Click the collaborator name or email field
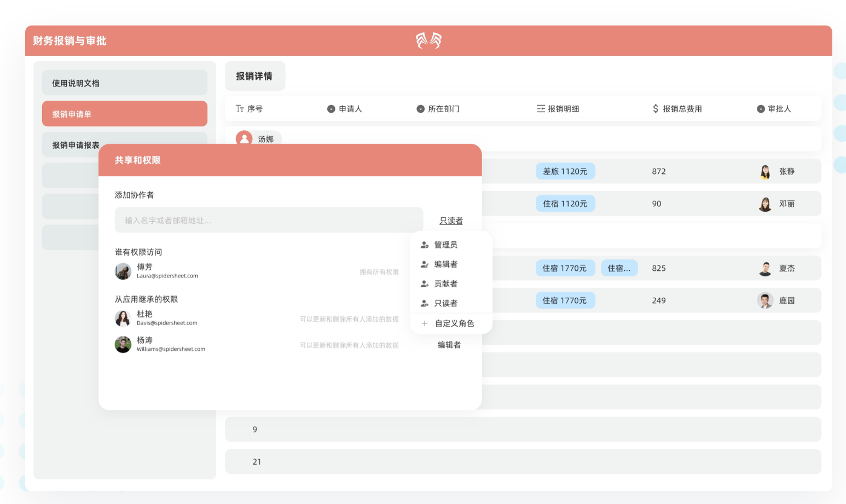846x504 pixels. 269,220
